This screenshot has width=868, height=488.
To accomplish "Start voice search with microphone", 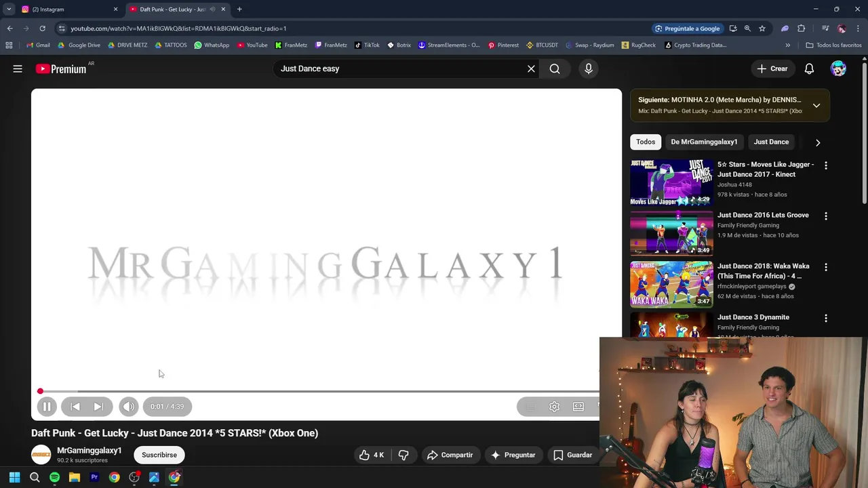I will [x=589, y=68].
